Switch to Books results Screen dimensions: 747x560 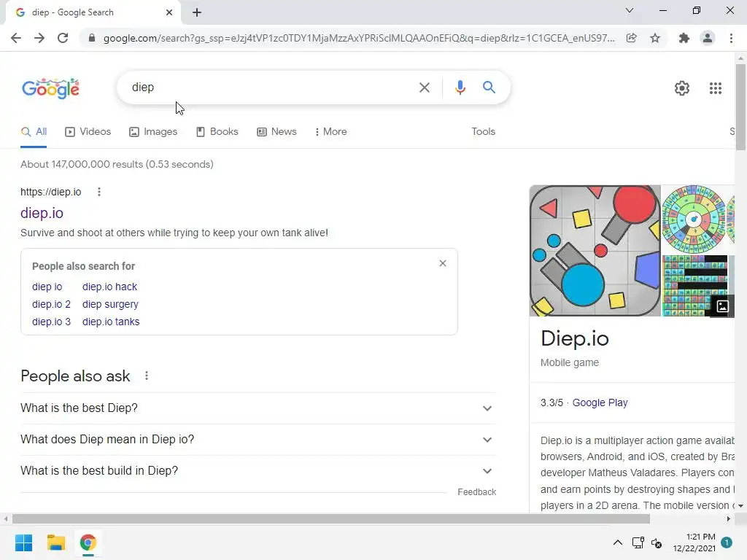[x=217, y=132]
